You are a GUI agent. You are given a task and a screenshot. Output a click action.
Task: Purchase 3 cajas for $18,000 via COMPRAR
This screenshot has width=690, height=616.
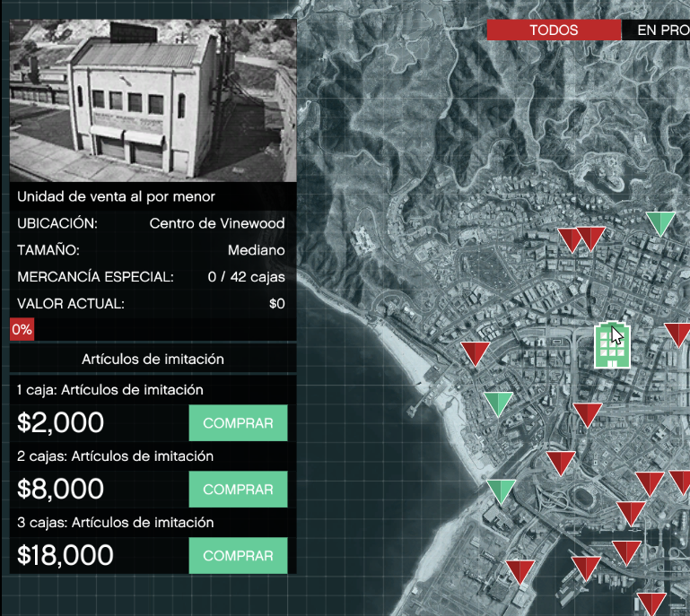coord(238,556)
